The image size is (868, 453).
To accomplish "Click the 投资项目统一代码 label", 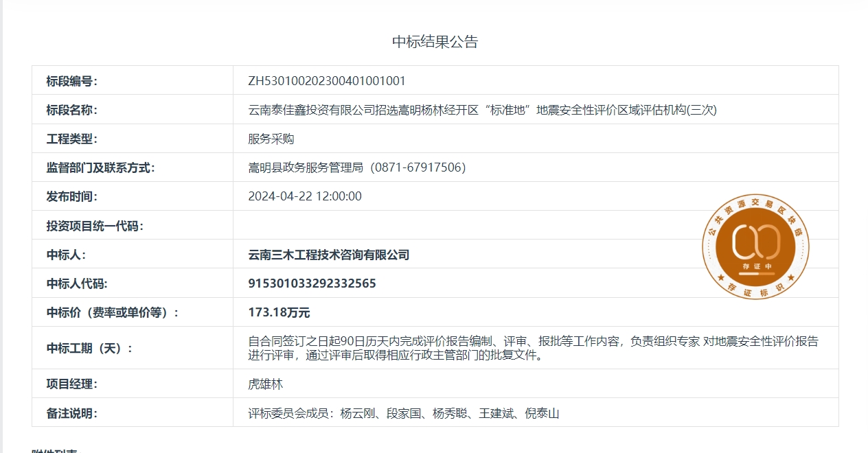I will click(x=95, y=226).
